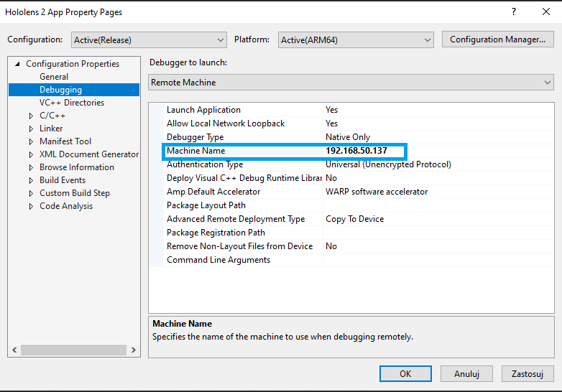
Task: Select the Code Analysis tree item
Action: 66,206
